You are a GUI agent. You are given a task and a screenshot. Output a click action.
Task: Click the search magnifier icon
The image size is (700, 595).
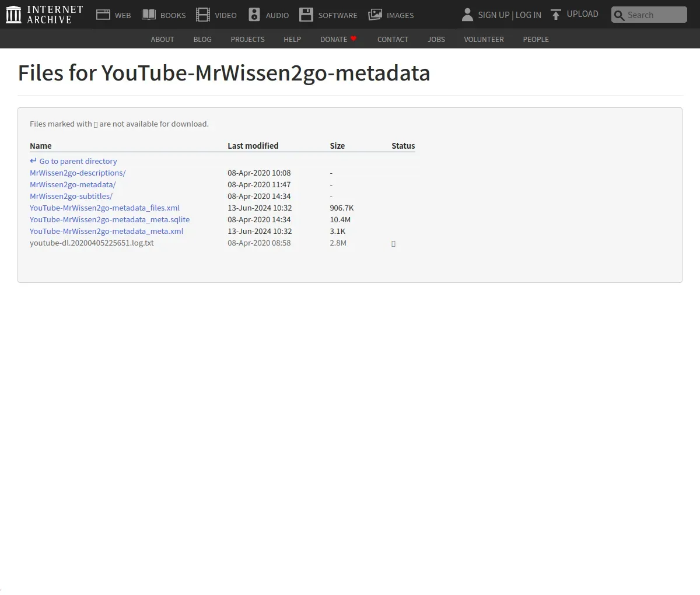point(619,15)
